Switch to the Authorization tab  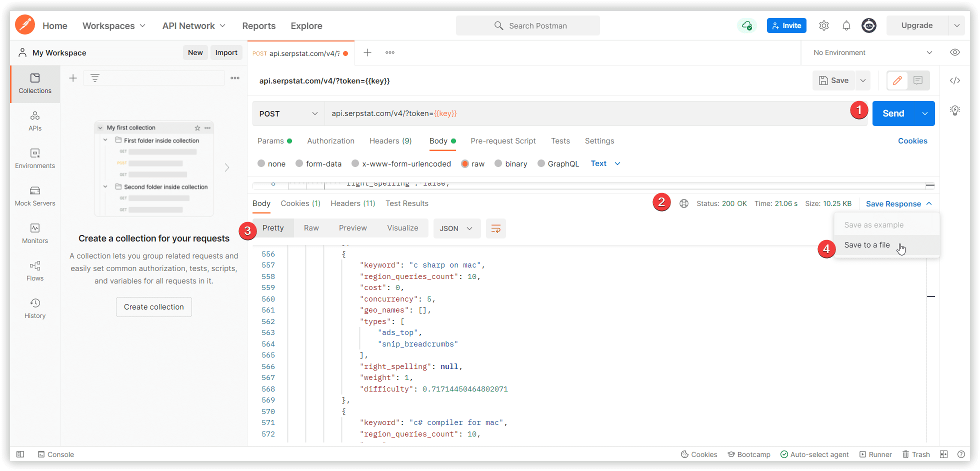pyautogui.click(x=330, y=141)
